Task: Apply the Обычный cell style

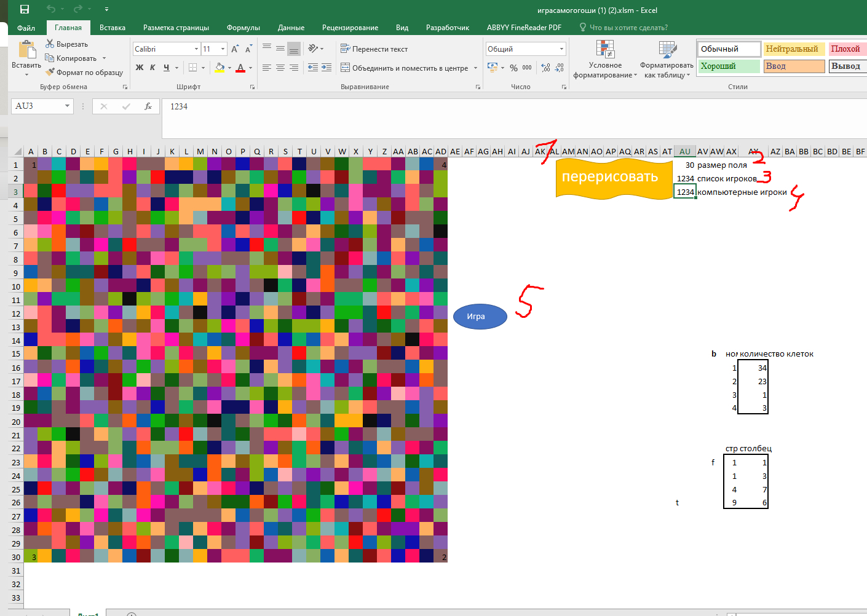Action: point(729,49)
